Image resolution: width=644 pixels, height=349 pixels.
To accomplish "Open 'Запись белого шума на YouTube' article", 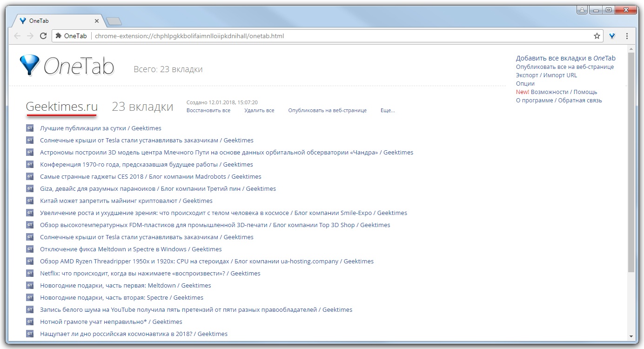I will [x=196, y=309].
